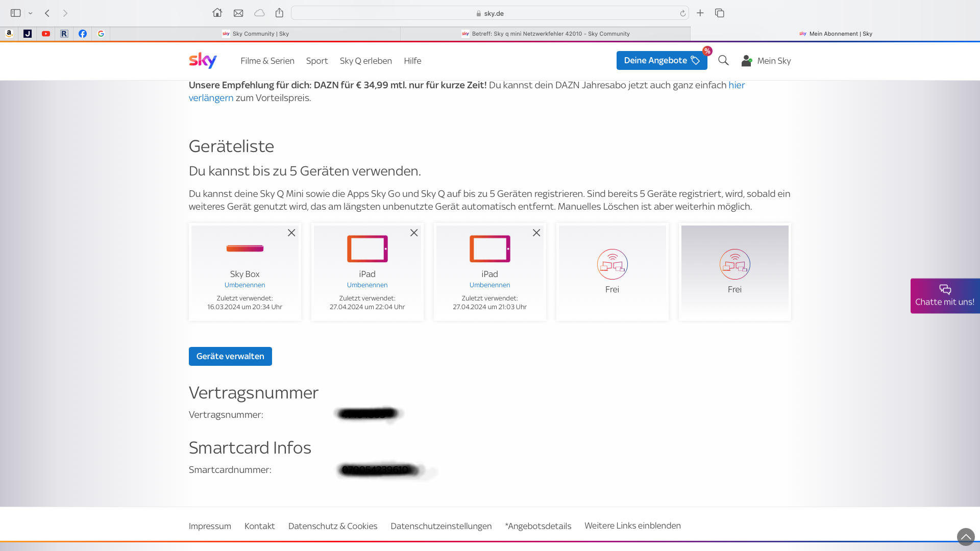This screenshot has width=980, height=551.
Task: Click 'Geräteliste' heading text
Action: (231, 146)
